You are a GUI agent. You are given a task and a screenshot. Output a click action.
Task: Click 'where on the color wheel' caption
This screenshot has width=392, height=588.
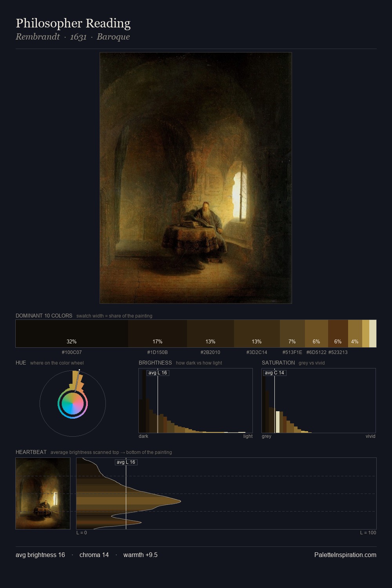pyautogui.click(x=57, y=363)
